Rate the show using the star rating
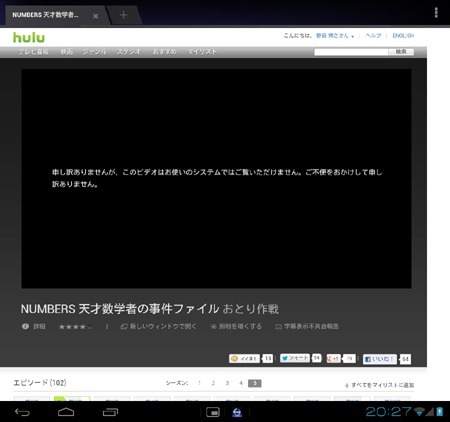 (x=75, y=327)
